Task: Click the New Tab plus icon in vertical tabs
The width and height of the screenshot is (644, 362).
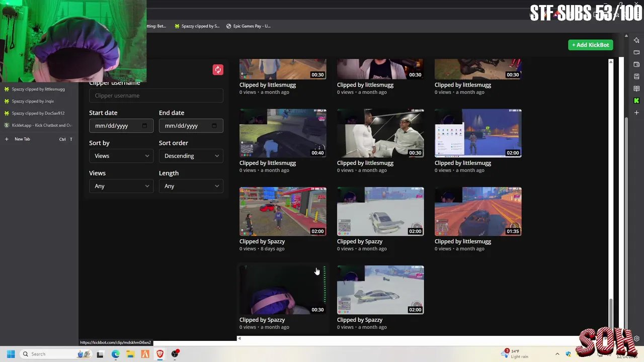Action: [7, 139]
